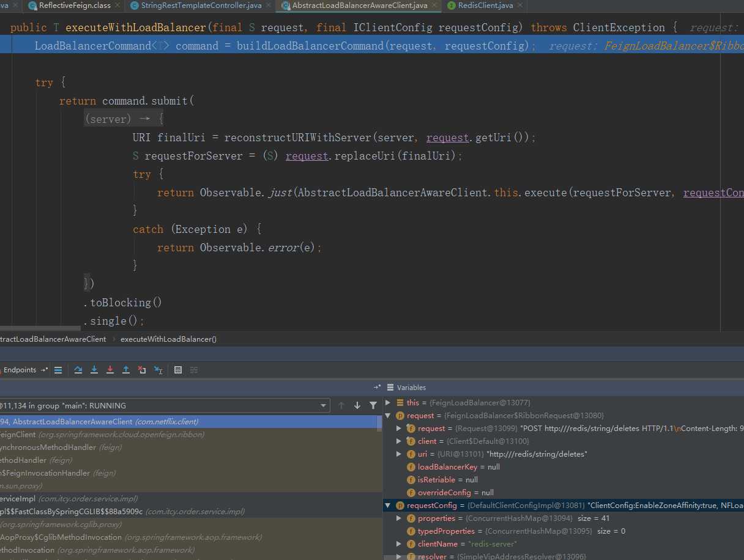Viewport: 744px width, 560px height.
Task: Click the clientName value "redis-server"
Action: [x=493, y=544]
